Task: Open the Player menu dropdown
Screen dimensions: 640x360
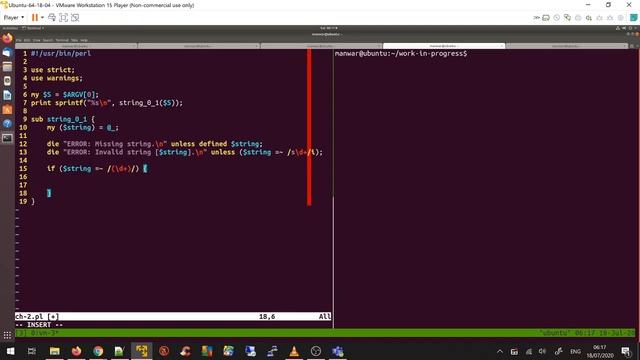Action: click(x=14, y=18)
